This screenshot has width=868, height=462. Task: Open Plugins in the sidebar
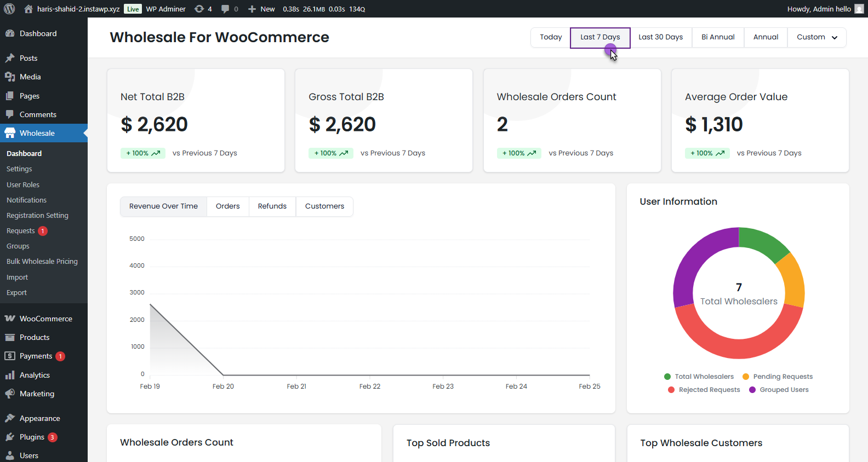coord(32,437)
